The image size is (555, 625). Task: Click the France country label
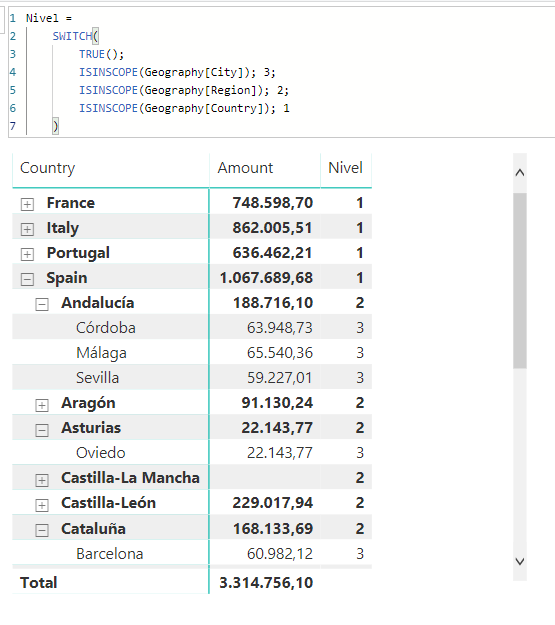pyautogui.click(x=71, y=203)
